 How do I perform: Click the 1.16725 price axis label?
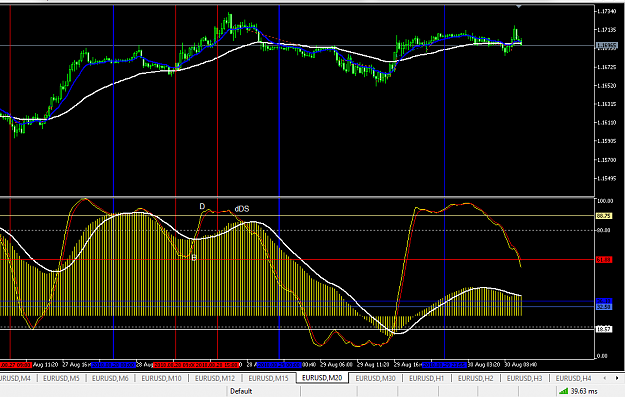tap(607, 67)
